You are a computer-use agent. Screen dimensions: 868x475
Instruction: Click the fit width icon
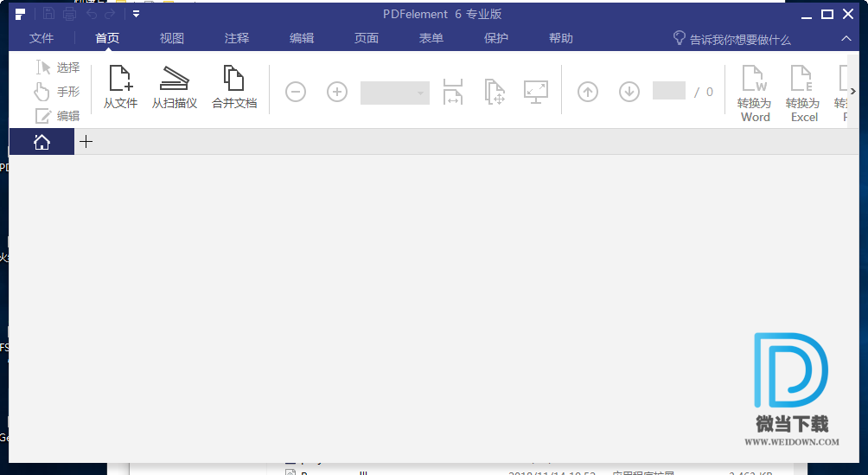click(x=453, y=92)
